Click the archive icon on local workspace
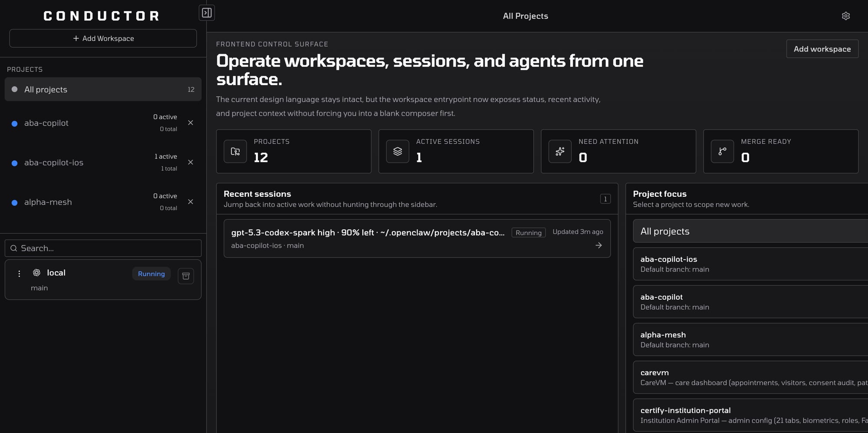The height and width of the screenshot is (433, 868). pos(186,276)
